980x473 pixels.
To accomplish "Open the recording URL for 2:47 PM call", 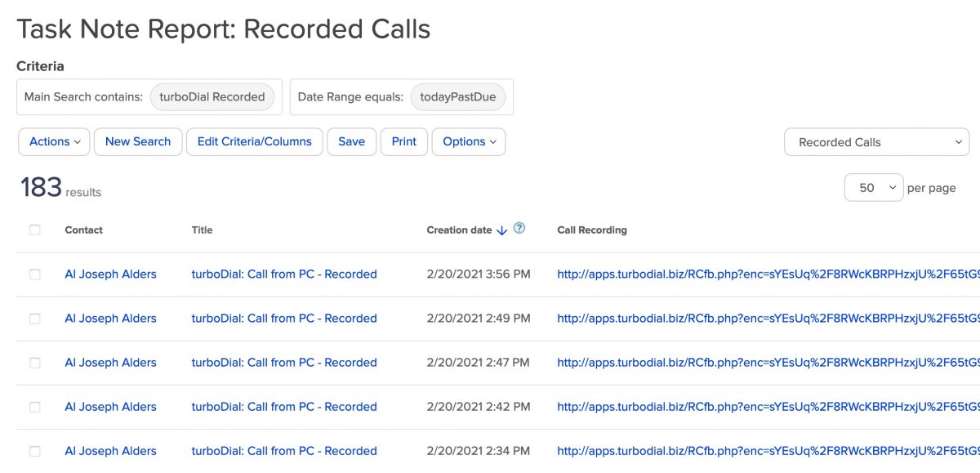I will [768, 363].
